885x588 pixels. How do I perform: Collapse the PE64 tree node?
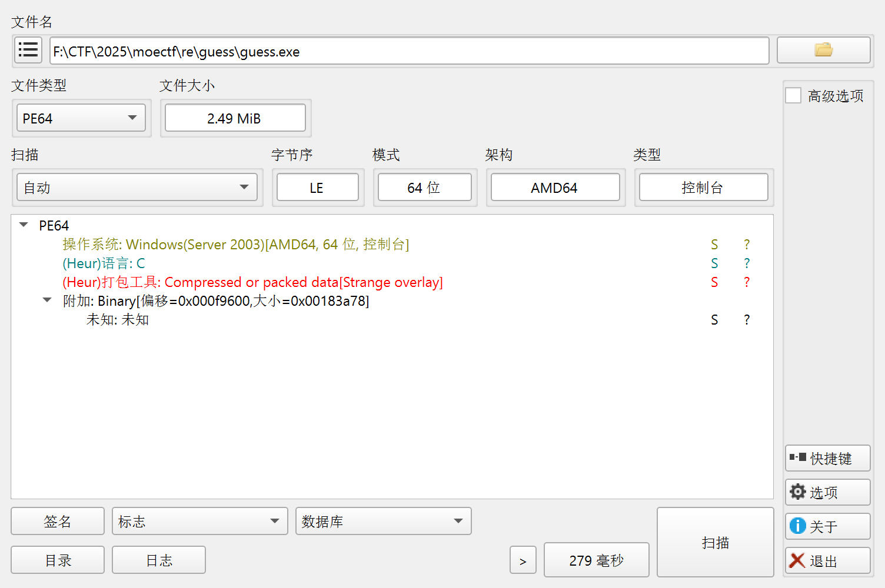click(24, 225)
